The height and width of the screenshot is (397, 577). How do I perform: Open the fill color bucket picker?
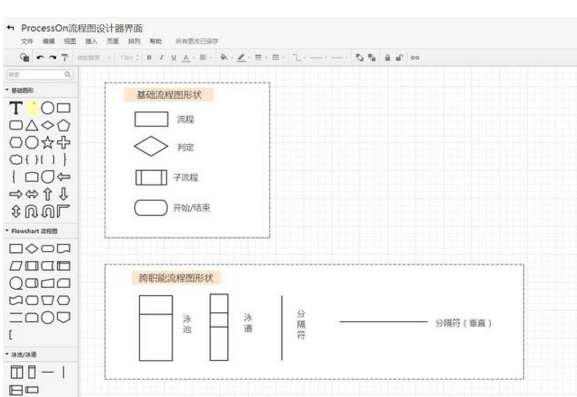pos(224,58)
